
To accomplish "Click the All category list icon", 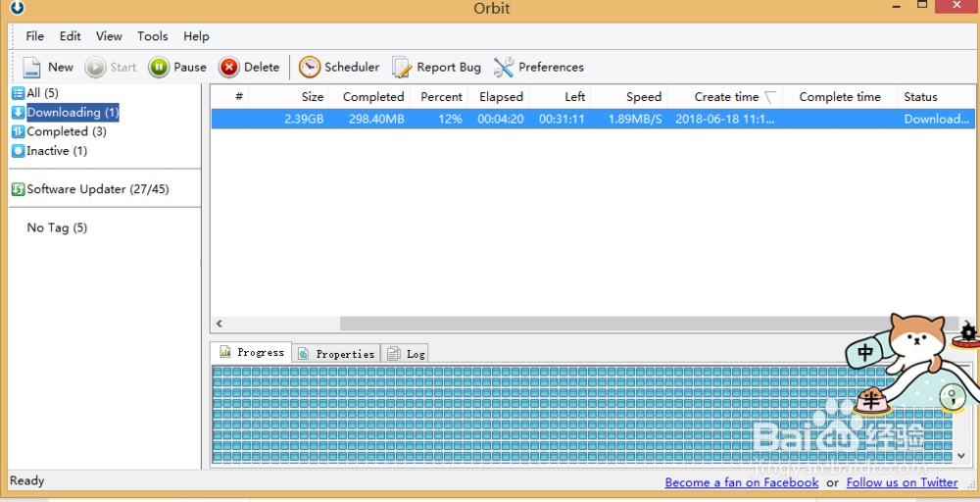I will (18, 93).
